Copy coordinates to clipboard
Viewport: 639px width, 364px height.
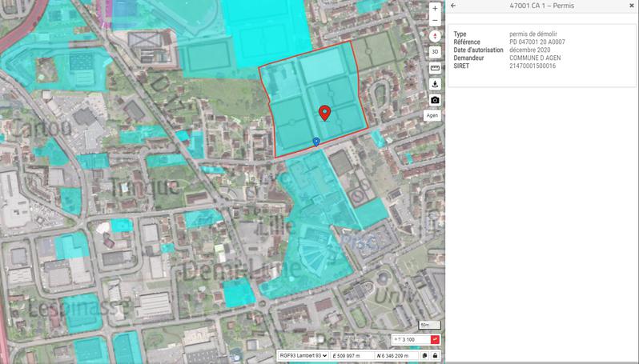coord(424,355)
